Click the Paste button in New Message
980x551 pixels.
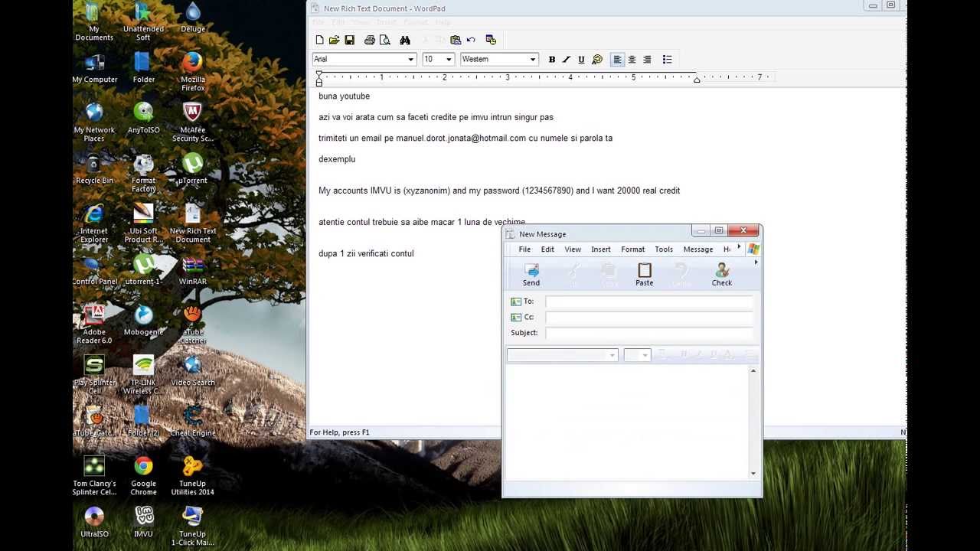tap(645, 275)
